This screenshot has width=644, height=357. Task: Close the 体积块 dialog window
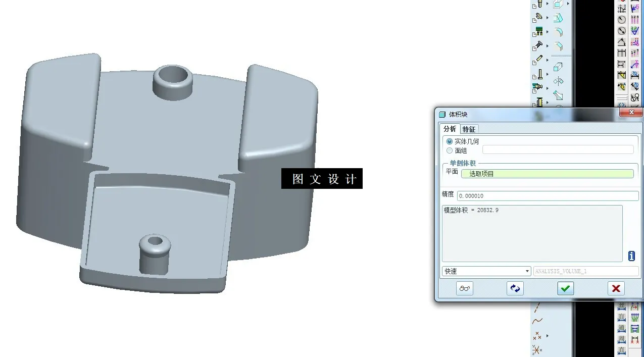[x=630, y=113]
